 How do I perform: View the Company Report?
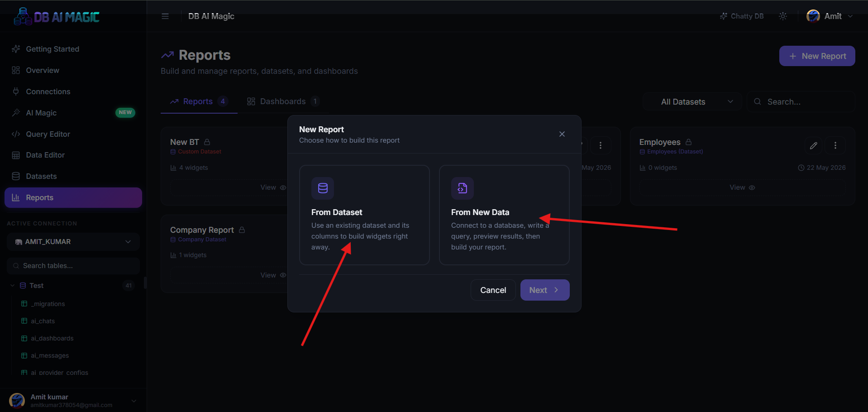point(273,275)
